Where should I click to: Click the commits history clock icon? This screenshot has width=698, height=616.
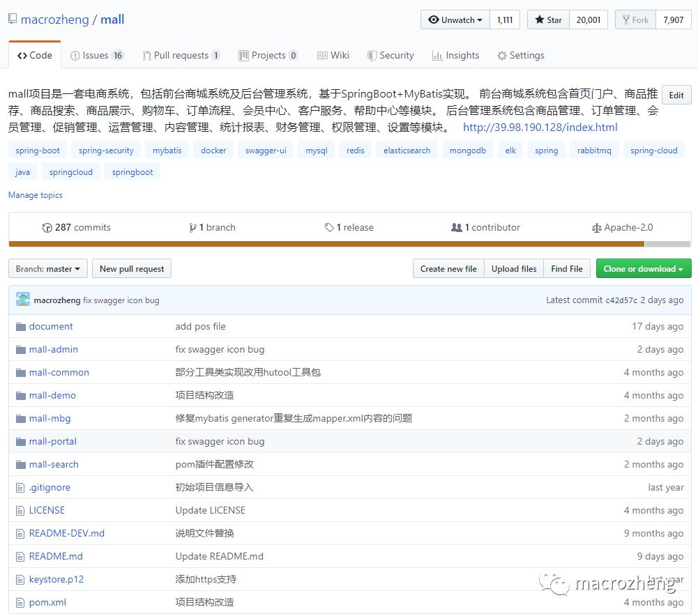[x=47, y=228]
